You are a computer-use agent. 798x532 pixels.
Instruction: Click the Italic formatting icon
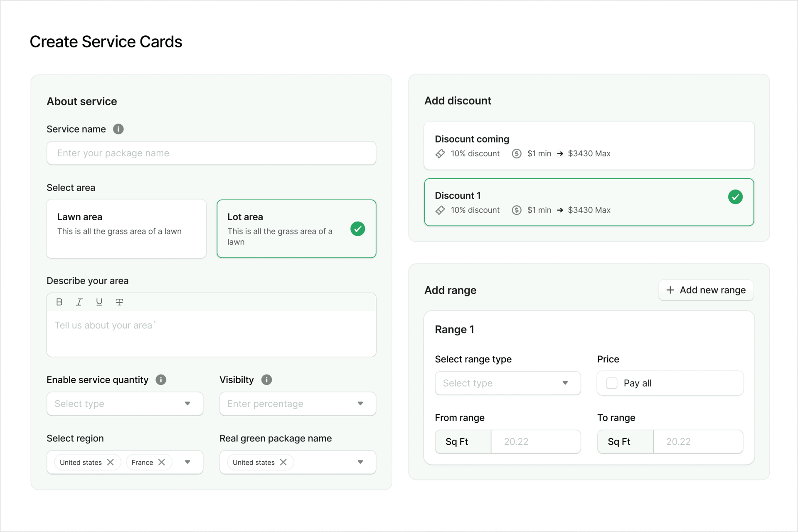tap(79, 302)
